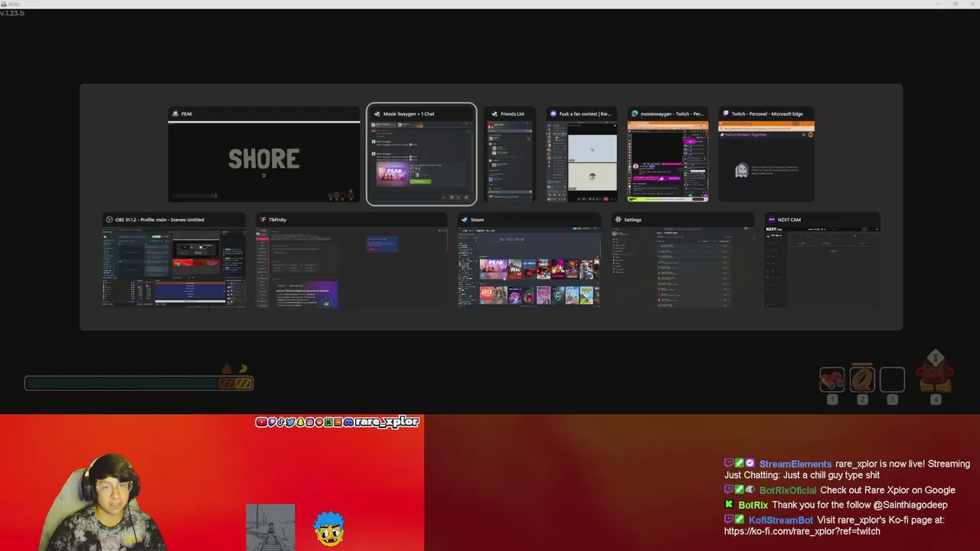Click the Twitch icon beside Twitch - Personal title
Viewport: 980px width, 551px height.
point(725,114)
